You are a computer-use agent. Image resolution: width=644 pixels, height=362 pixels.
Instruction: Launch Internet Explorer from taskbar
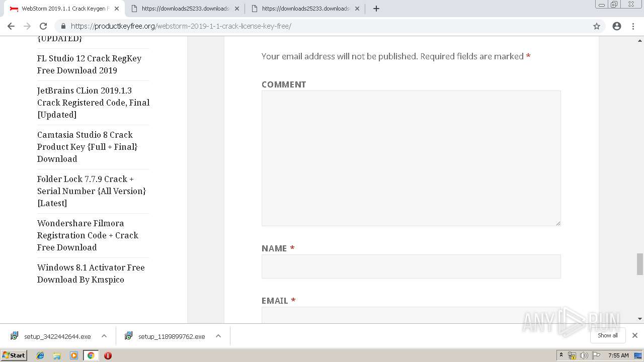pyautogui.click(x=40, y=355)
